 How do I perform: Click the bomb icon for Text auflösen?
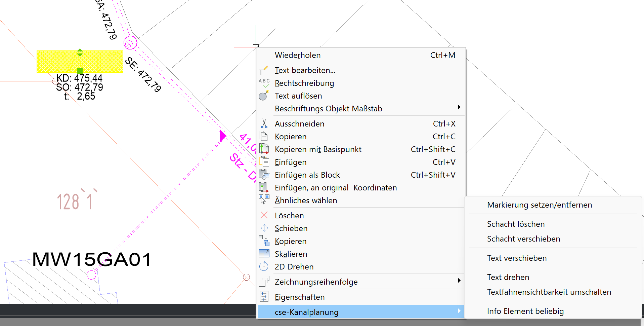(x=264, y=96)
